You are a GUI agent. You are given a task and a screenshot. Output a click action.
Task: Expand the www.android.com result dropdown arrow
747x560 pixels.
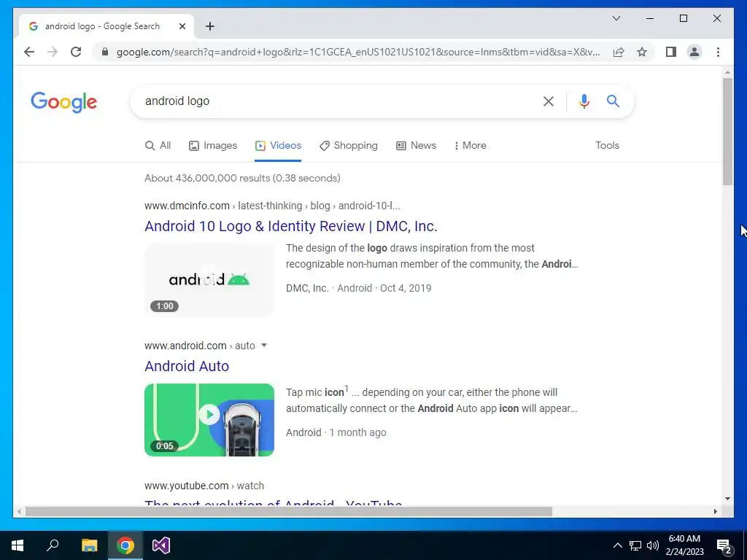pos(264,345)
